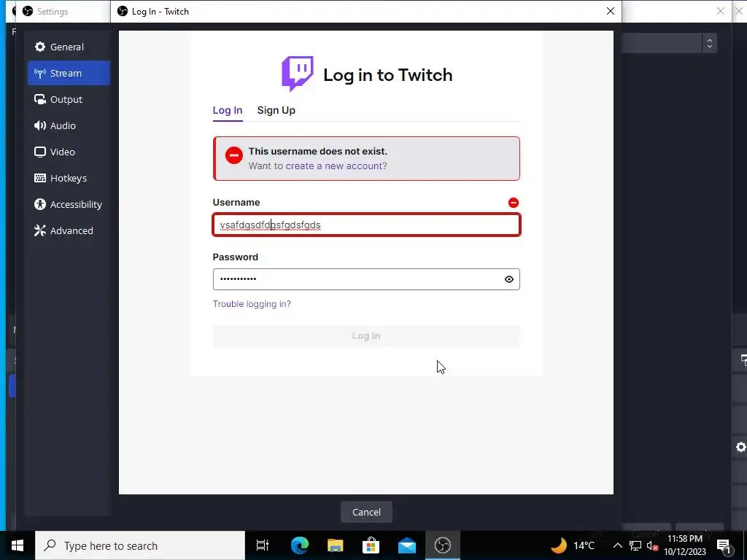Image resolution: width=747 pixels, height=560 pixels.
Task: Select the Stream settings category
Action: pos(69,73)
